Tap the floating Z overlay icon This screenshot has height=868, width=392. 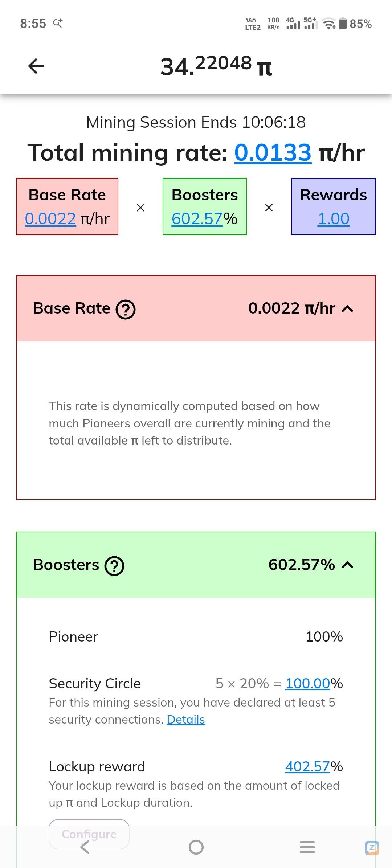tap(372, 848)
